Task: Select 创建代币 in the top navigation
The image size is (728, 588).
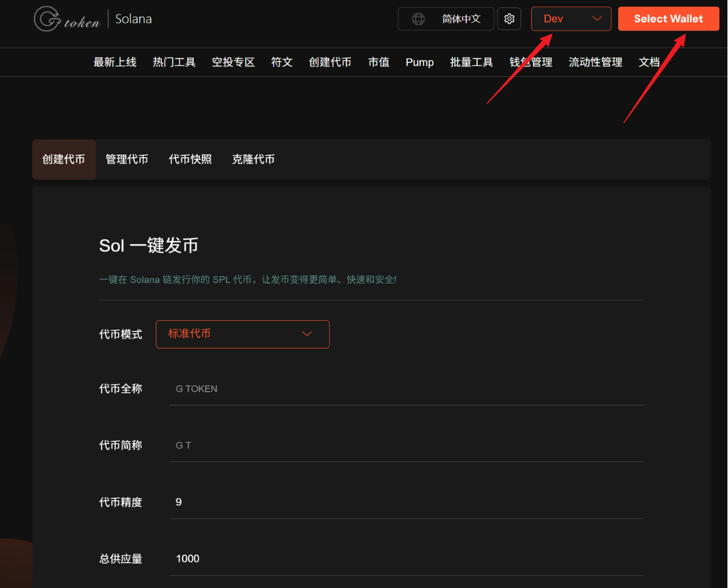Action: [x=330, y=62]
